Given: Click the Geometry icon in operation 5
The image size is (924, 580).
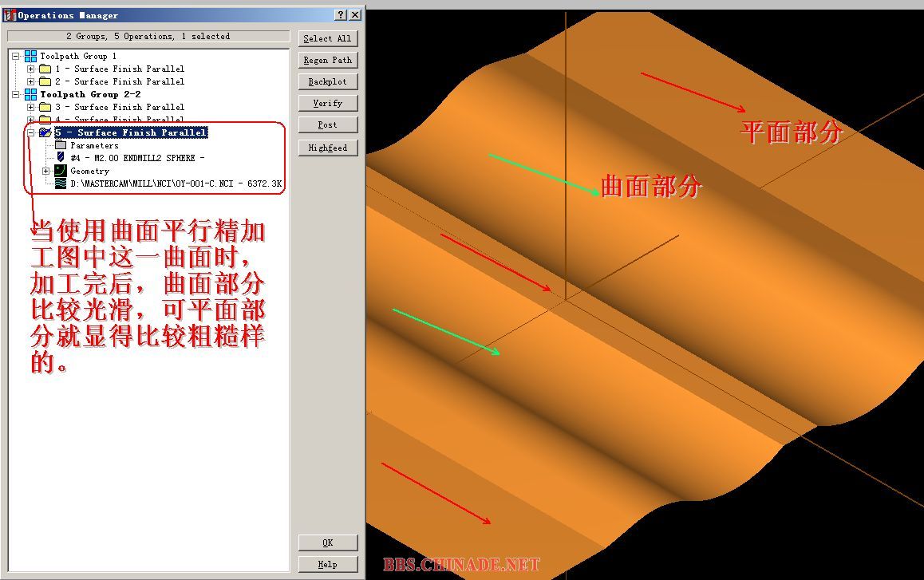Looking at the screenshot, I should pos(60,171).
